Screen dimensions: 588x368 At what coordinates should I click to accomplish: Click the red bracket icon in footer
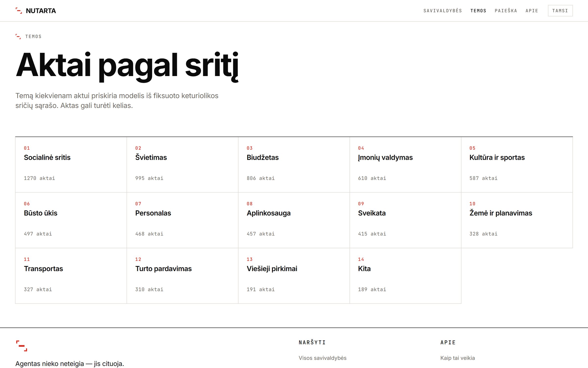(22, 346)
